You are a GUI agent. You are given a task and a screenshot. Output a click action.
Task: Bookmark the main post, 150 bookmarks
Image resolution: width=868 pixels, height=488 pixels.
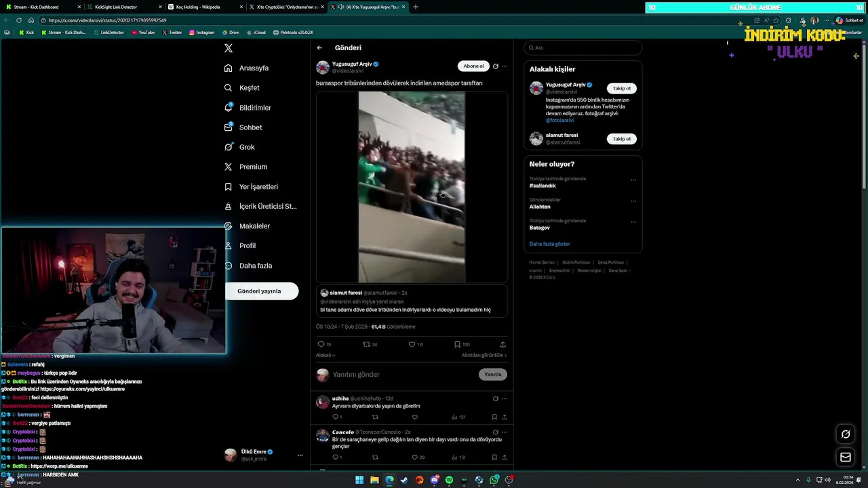462,344
